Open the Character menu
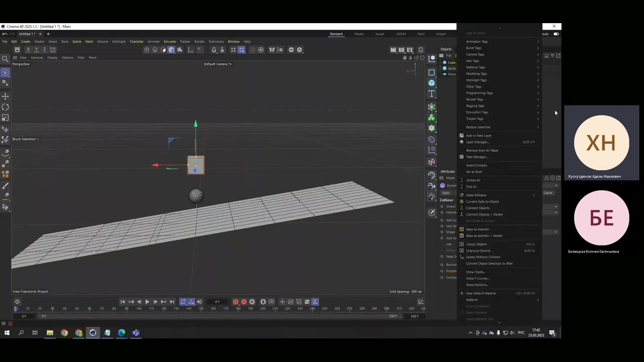The height and width of the screenshot is (362, 644). coord(136,41)
